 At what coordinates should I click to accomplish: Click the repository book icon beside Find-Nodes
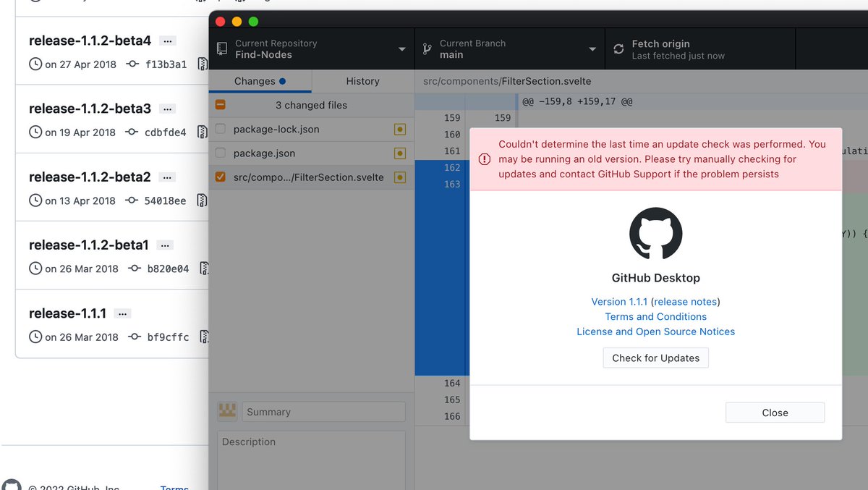click(222, 48)
